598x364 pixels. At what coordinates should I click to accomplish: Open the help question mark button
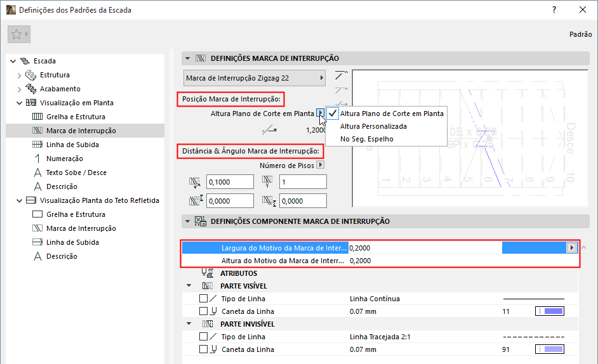554,10
